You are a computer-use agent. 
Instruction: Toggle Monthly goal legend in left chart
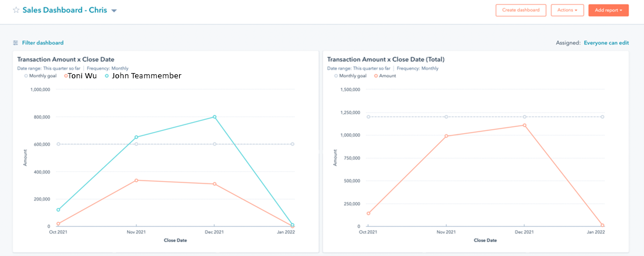(x=42, y=76)
